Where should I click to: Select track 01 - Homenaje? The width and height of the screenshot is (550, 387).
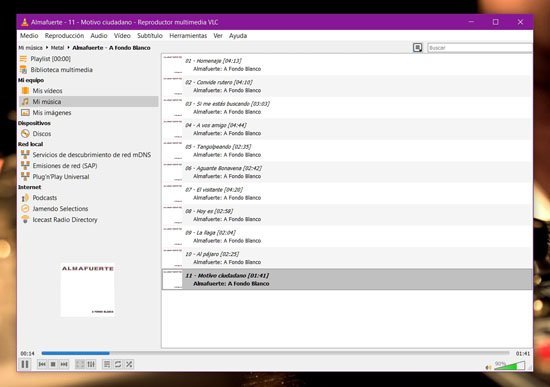point(347,65)
